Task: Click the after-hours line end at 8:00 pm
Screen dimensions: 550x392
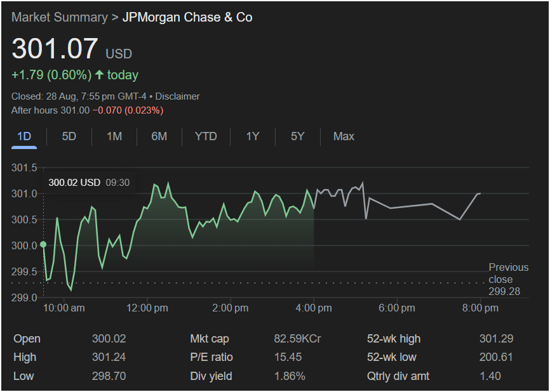Action: point(480,193)
